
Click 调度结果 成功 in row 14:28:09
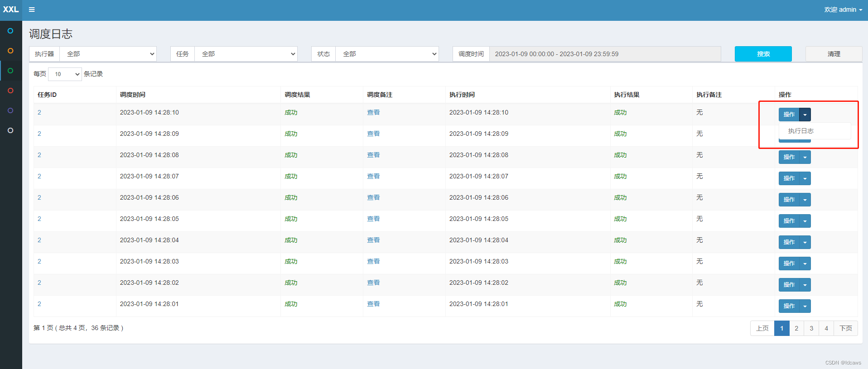(x=291, y=134)
